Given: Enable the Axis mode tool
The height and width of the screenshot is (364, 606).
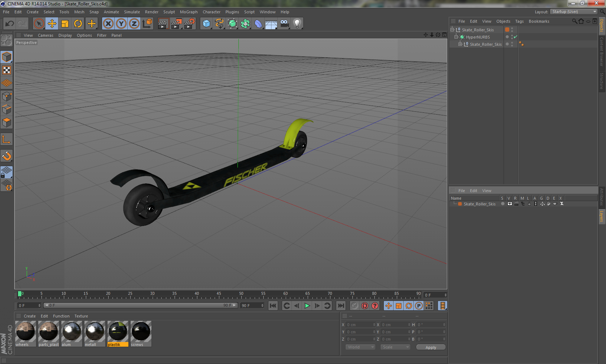Looking at the screenshot, I should point(7,139).
